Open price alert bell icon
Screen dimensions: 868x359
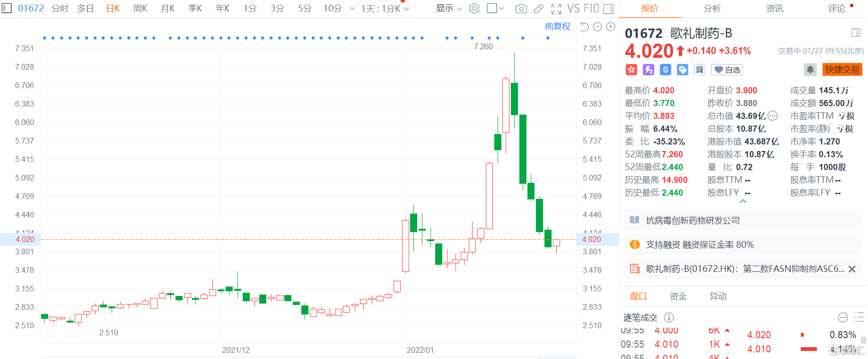click(810, 70)
